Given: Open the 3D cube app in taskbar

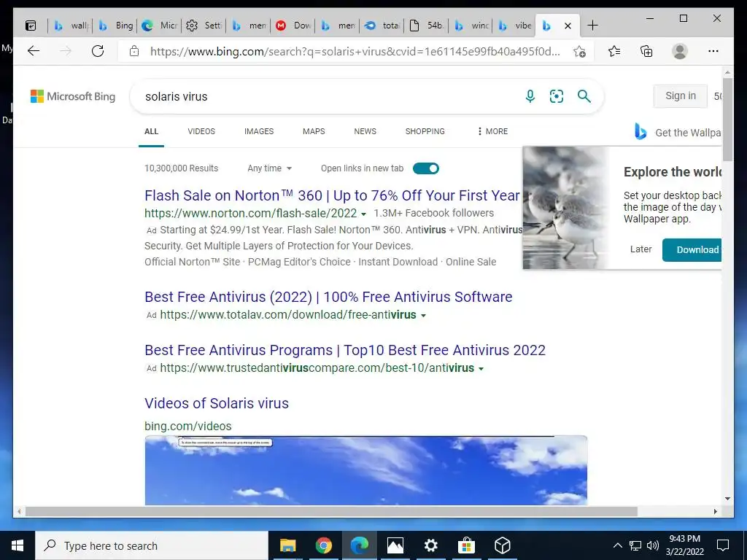Looking at the screenshot, I should (502, 545).
